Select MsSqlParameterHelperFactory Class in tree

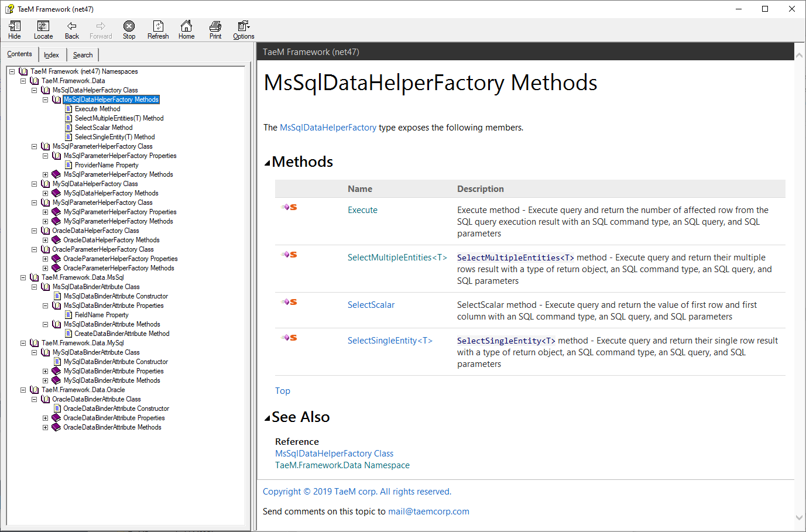[x=102, y=146]
